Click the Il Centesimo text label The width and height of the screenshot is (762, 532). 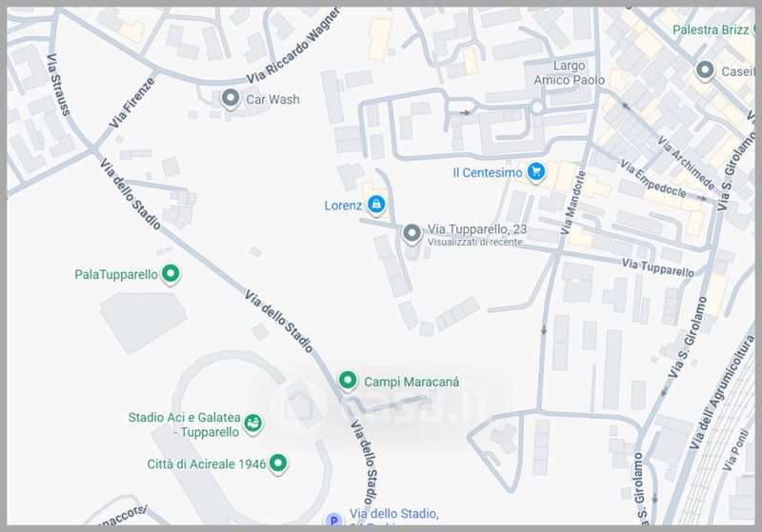pyautogui.click(x=488, y=173)
